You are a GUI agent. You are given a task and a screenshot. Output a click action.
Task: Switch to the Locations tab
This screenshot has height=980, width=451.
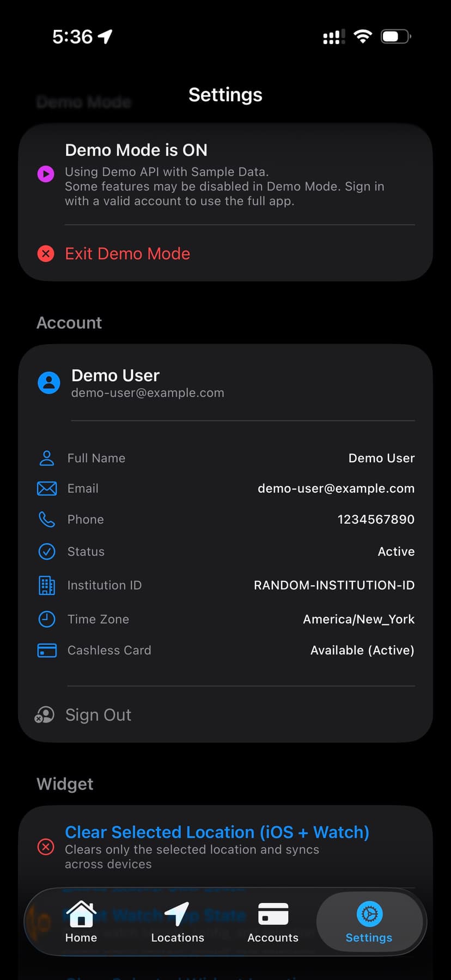tap(178, 921)
